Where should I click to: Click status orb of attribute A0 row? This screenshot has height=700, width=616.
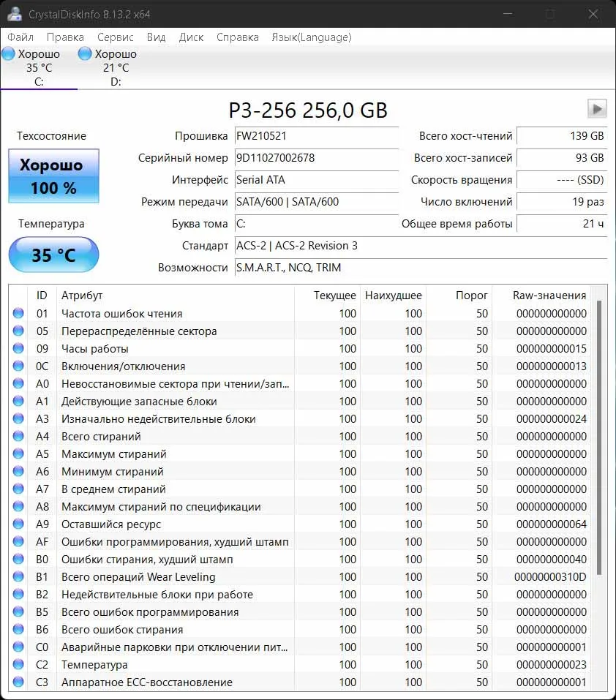pyautogui.click(x=18, y=383)
